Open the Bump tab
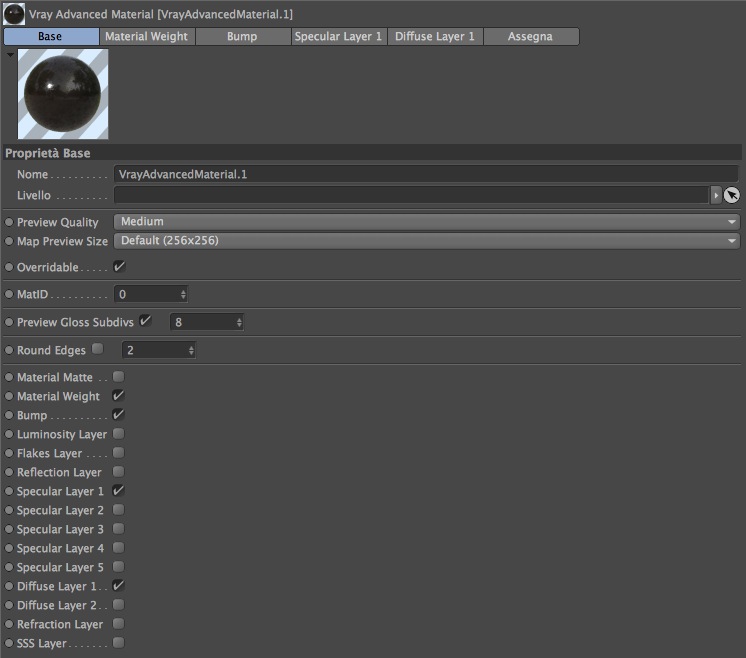746x658 pixels. point(243,37)
